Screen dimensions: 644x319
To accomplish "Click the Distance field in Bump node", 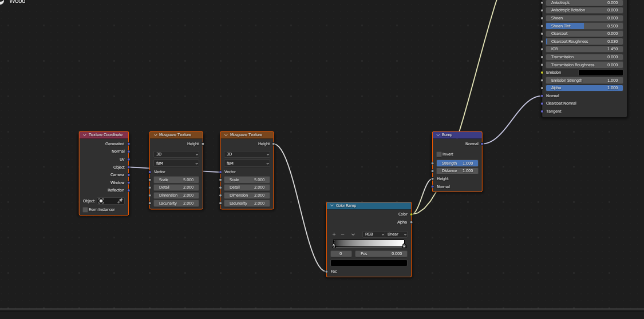I will 457,170.
